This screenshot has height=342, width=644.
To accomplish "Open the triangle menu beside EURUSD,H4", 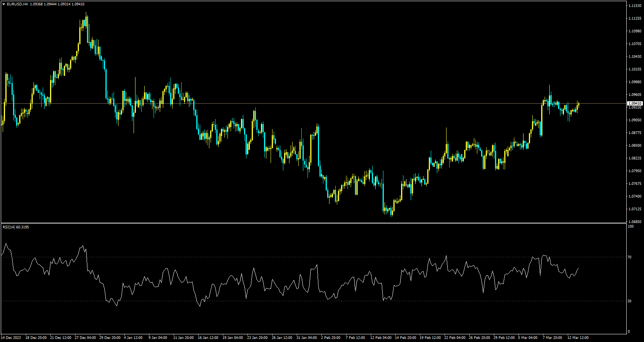I will (4, 4).
